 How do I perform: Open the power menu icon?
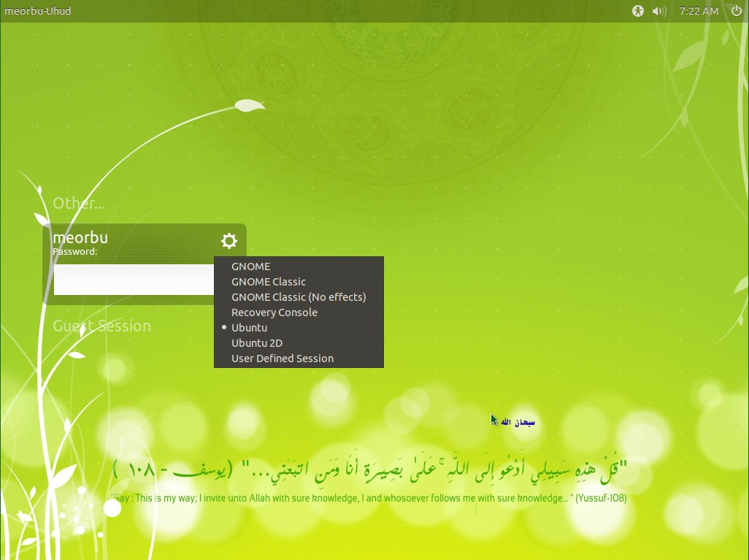[737, 11]
